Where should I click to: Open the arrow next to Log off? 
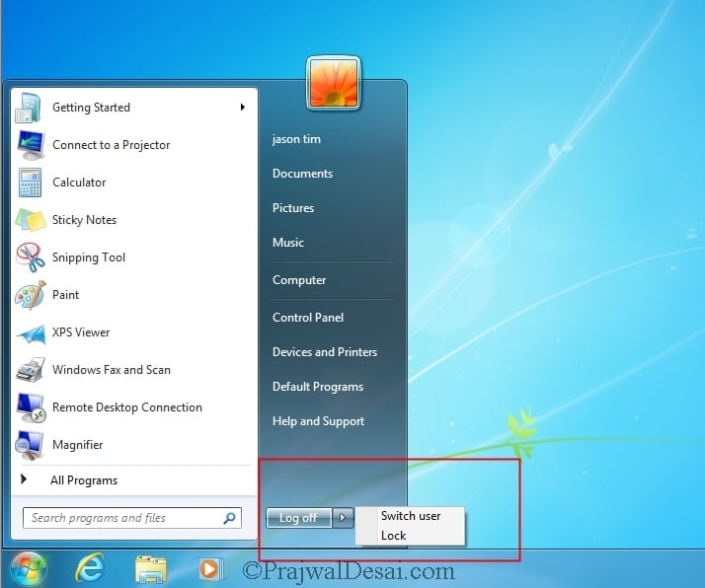pos(343,518)
